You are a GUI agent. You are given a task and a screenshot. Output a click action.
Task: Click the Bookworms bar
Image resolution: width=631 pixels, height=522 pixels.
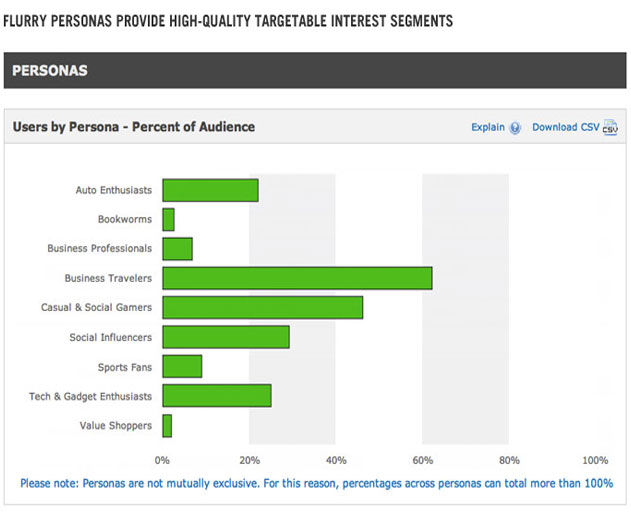click(x=169, y=219)
